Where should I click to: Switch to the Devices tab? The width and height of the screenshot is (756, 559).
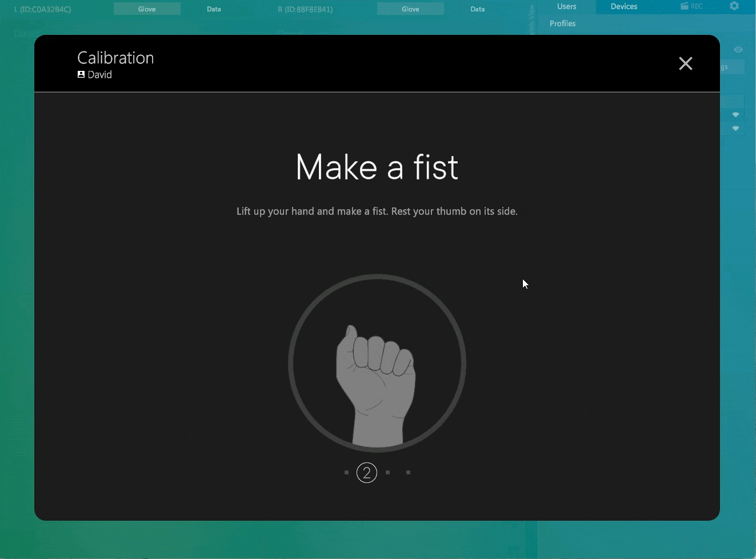pos(624,6)
